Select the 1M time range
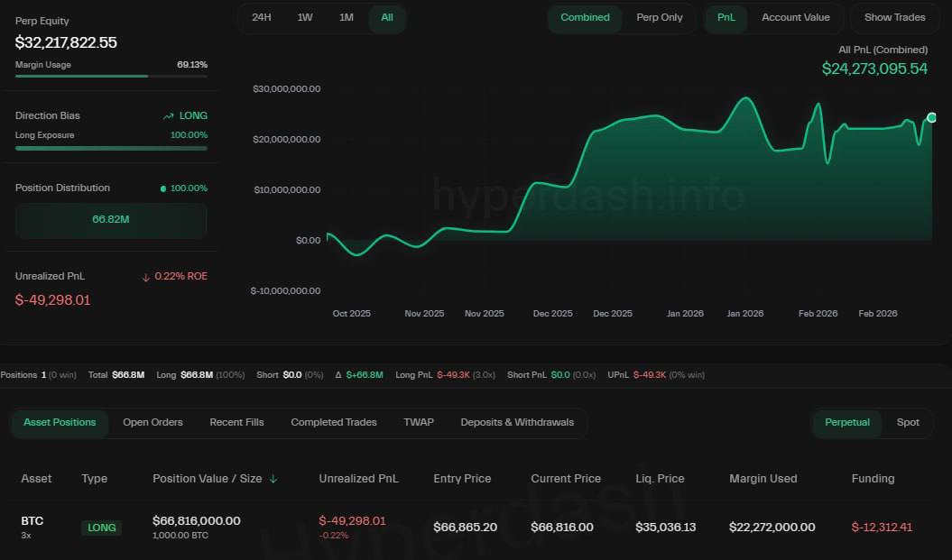Screen dimensions: 952x560 [x=347, y=16]
